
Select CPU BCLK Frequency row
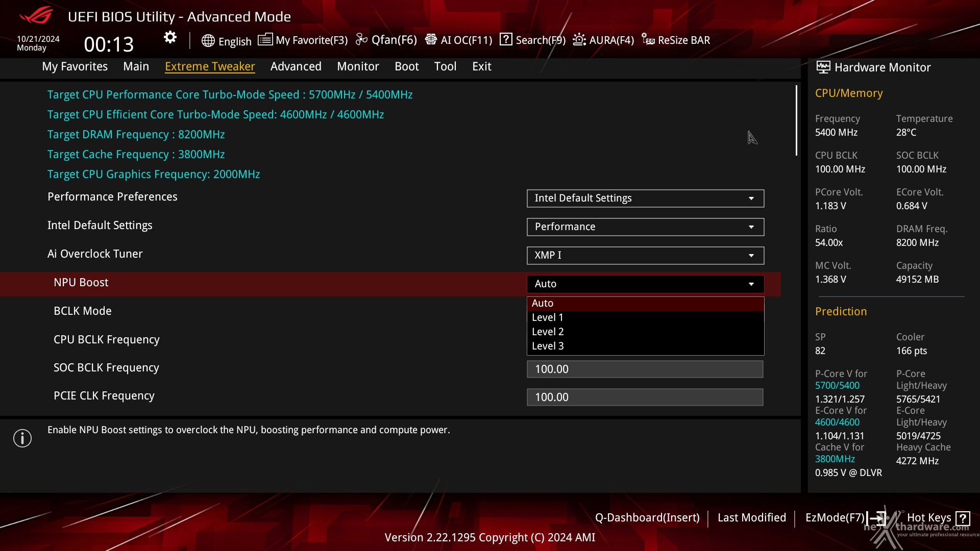point(107,340)
